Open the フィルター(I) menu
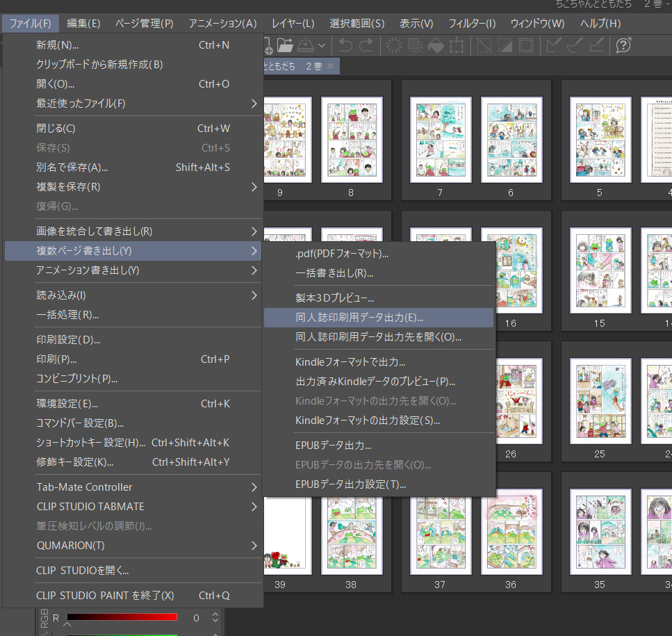The width and height of the screenshot is (672, 636). click(x=472, y=23)
